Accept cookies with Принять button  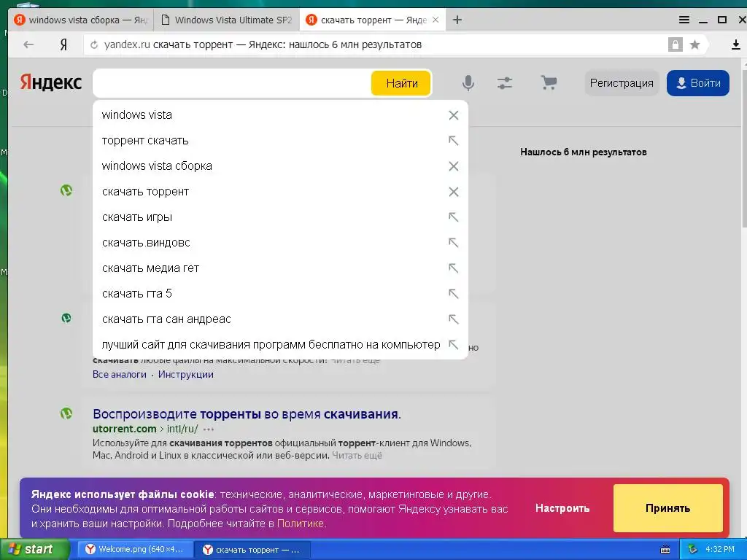(668, 508)
